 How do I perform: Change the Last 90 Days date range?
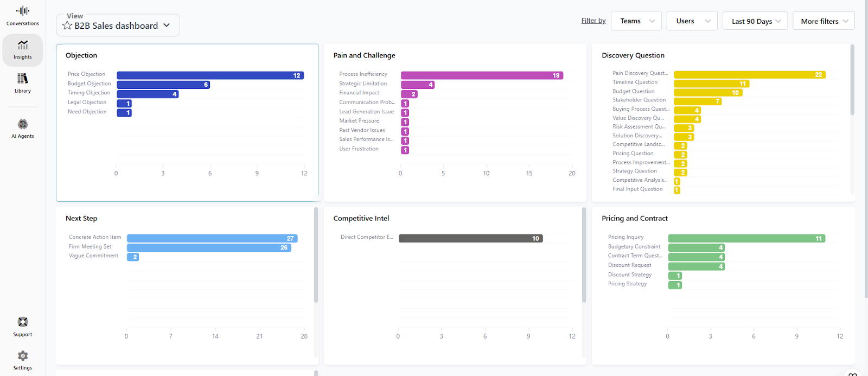755,21
